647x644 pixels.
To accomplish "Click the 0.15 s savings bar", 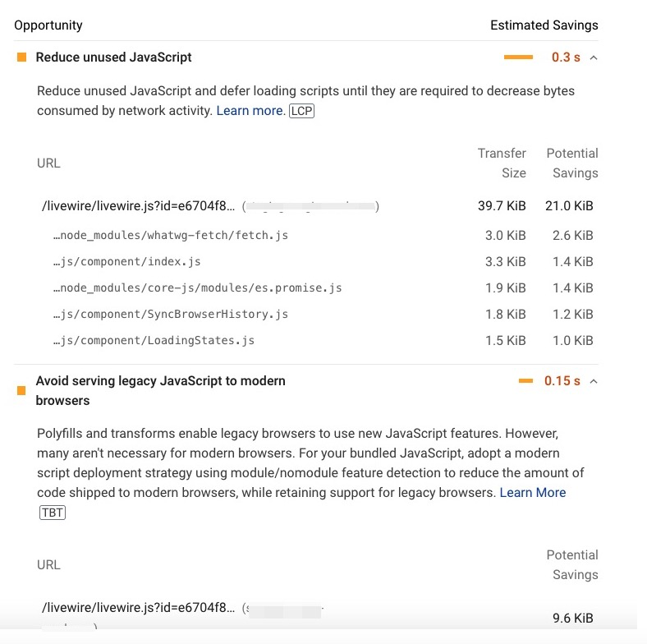I will click(525, 381).
